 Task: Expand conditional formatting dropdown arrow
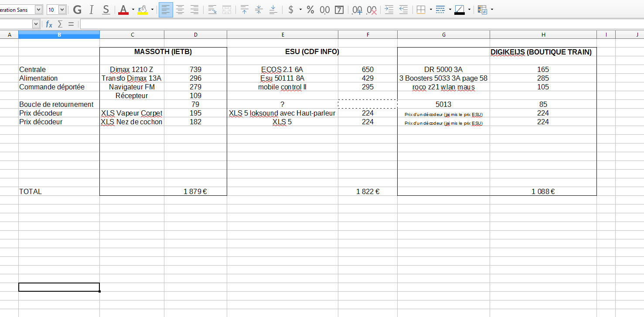click(492, 10)
